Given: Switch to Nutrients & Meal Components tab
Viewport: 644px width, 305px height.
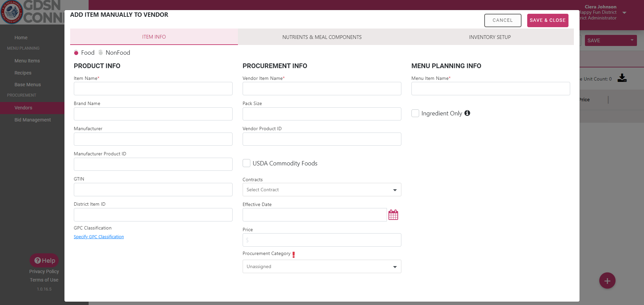Looking at the screenshot, I should (322, 37).
